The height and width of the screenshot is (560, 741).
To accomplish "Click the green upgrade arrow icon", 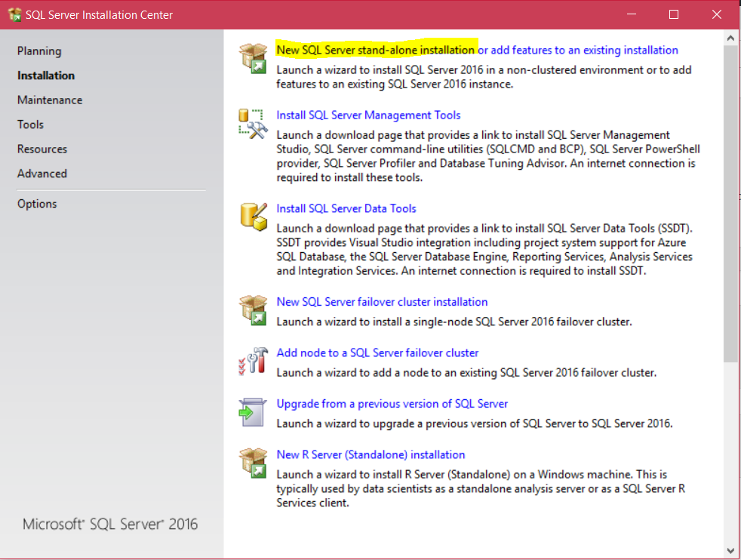I will click(254, 411).
